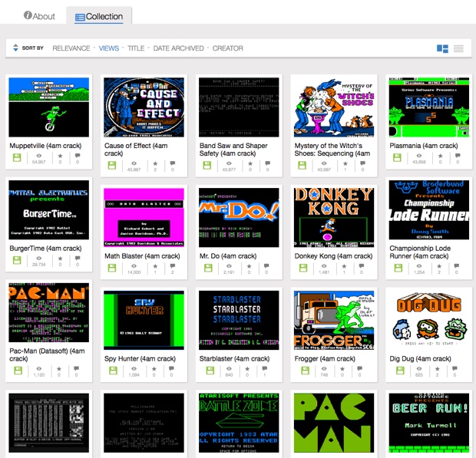Viewport: 476px width, 458px height.
Task: Open Pac-Man (Datasoft) thumbnail
Action: [49, 312]
